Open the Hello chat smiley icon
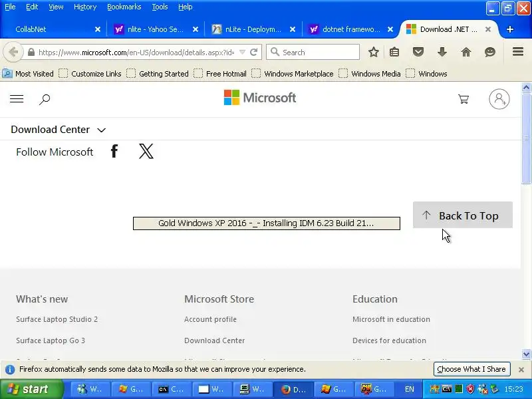532x399 pixels. tap(490, 53)
